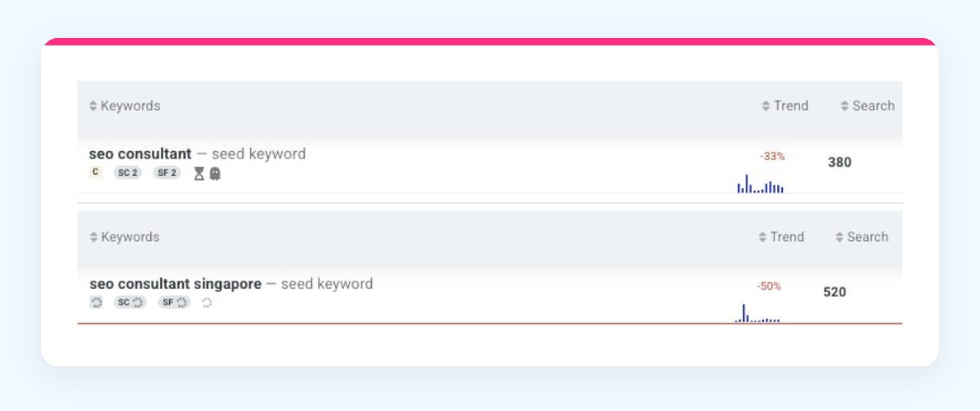Screen dimensions: 980x411
Task: Open the seo consultant singapore keyword
Action: [x=176, y=284]
